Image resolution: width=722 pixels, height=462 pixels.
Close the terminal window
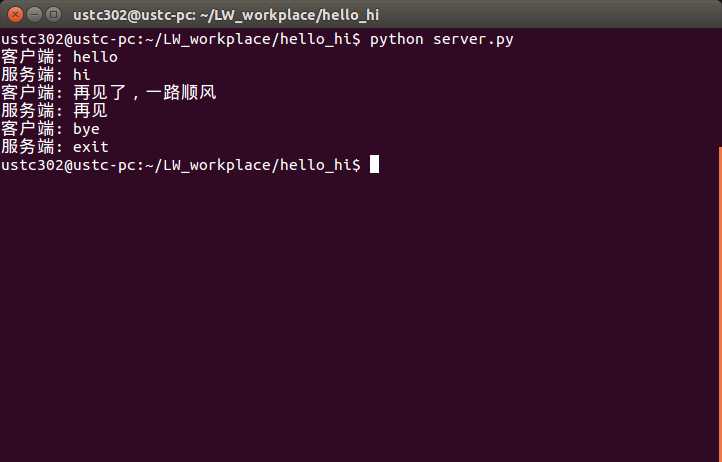pos(15,14)
